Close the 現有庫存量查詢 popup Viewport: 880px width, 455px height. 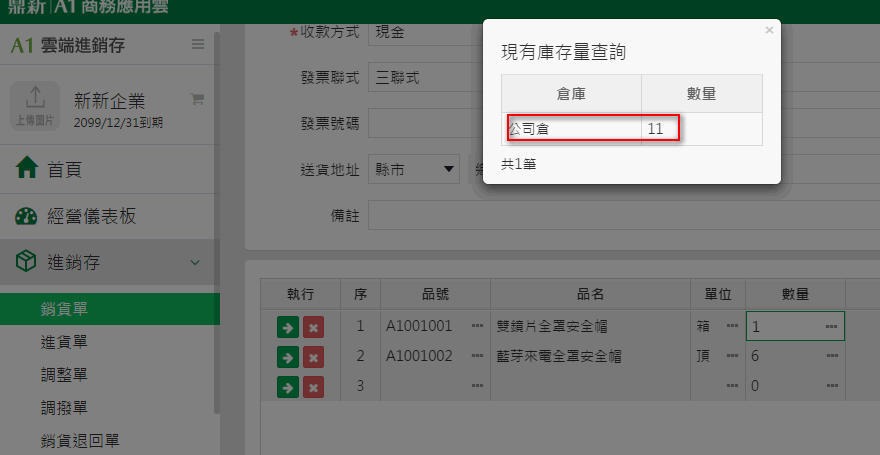pos(769,30)
